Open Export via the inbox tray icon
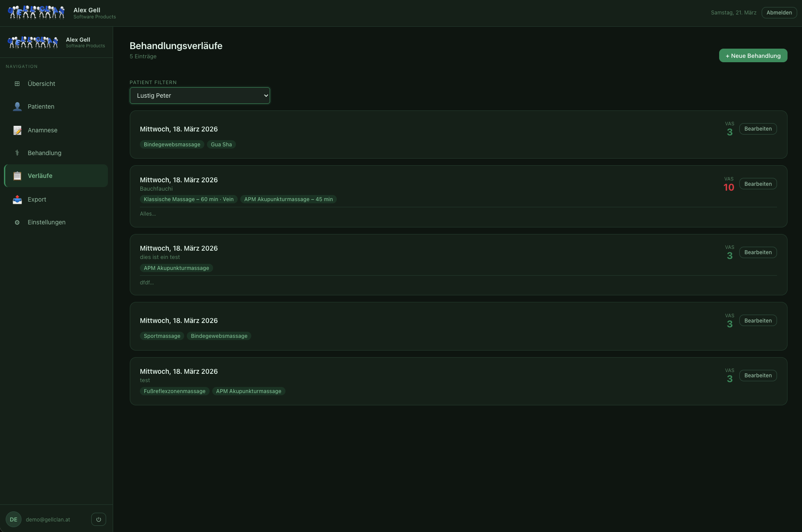Image resolution: width=802 pixels, height=532 pixels. pos(17,199)
